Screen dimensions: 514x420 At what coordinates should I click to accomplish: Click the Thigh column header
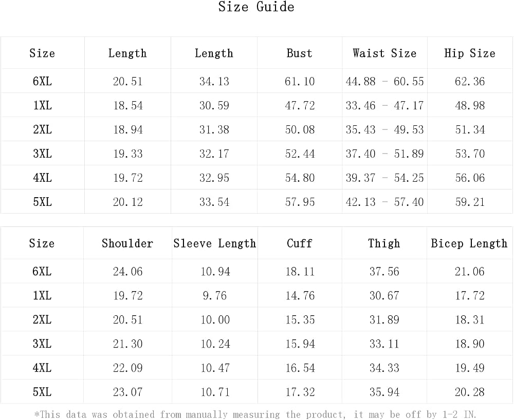pyautogui.click(x=384, y=243)
